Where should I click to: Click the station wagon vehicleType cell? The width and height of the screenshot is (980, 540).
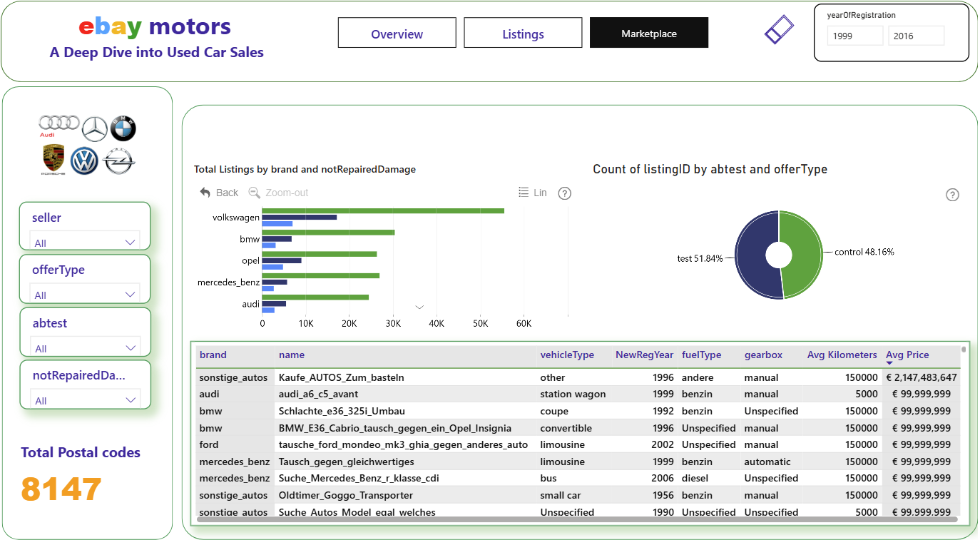573,394
